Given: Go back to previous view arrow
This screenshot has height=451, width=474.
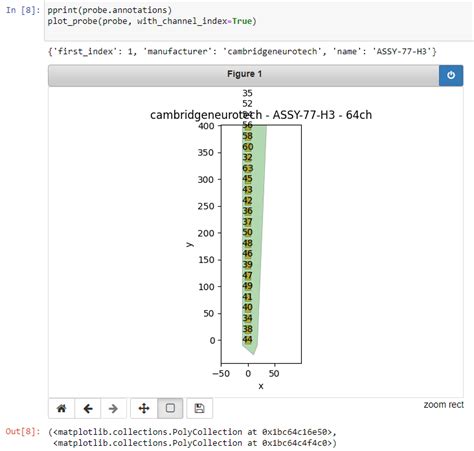Looking at the screenshot, I should click(88, 408).
